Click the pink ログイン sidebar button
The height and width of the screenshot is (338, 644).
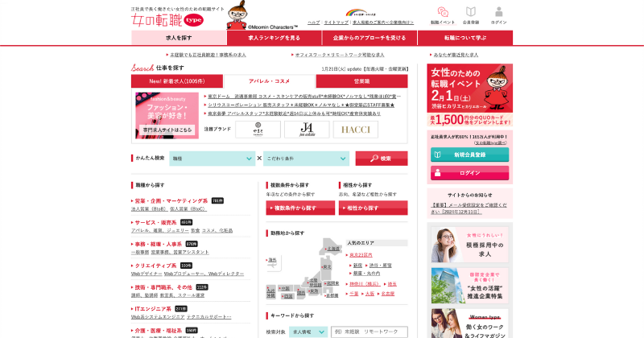point(470,173)
